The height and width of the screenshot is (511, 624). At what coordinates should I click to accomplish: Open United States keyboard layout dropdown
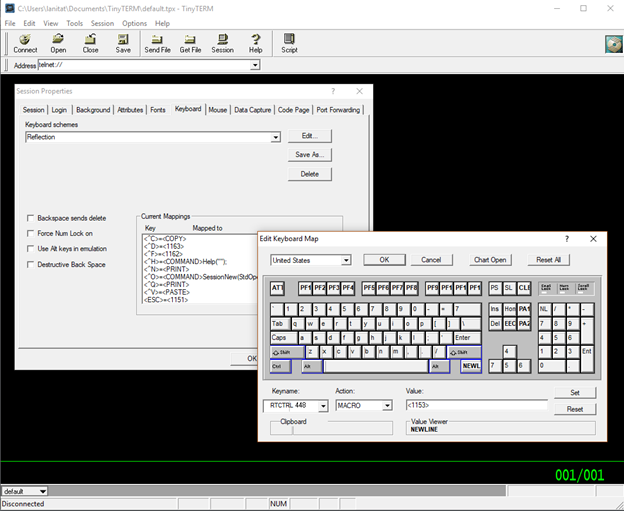(x=346, y=260)
